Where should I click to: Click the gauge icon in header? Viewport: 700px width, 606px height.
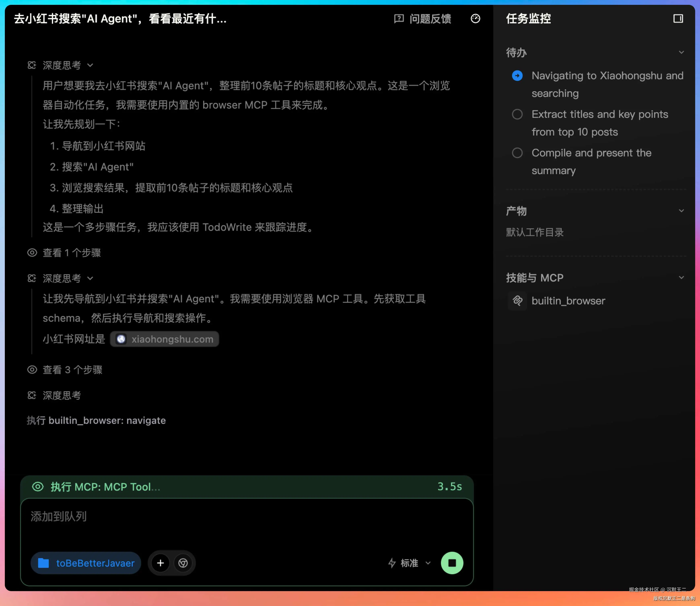475,19
